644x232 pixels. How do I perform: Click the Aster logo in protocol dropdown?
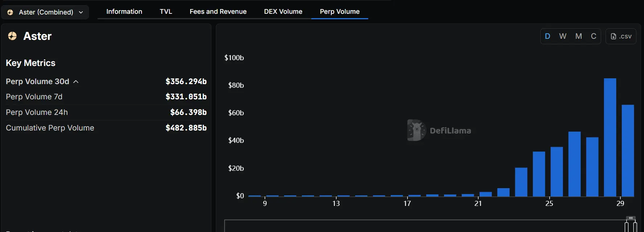pos(11,12)
